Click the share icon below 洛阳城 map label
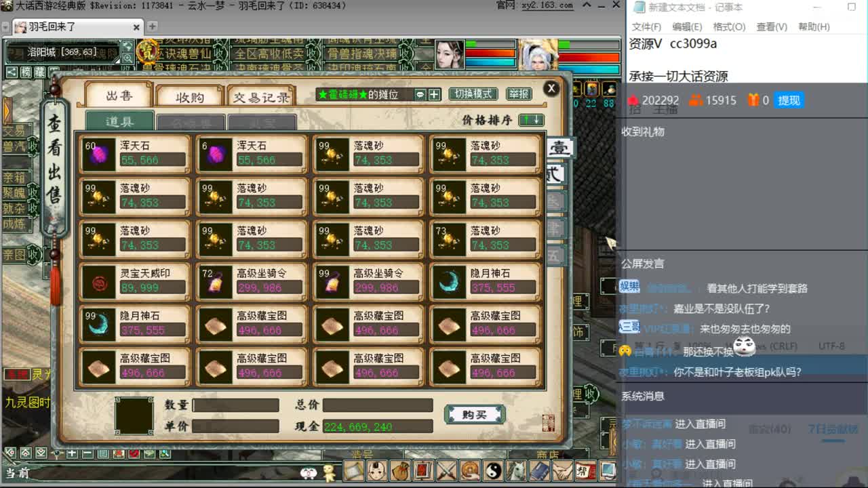Viewport: 868px width, 488px height. tap(12, 72)
